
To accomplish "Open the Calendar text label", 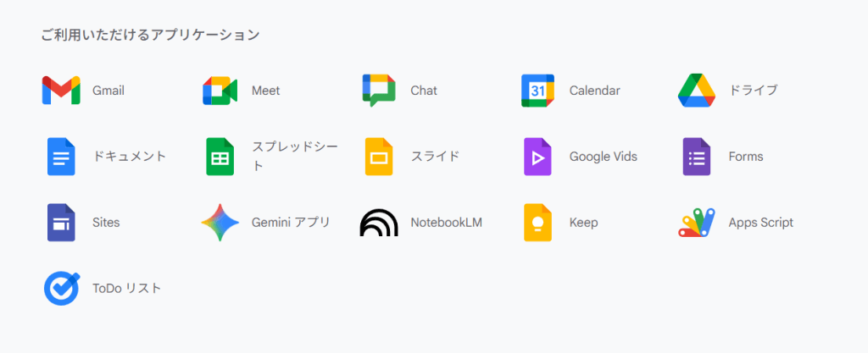I will point(595,91).
